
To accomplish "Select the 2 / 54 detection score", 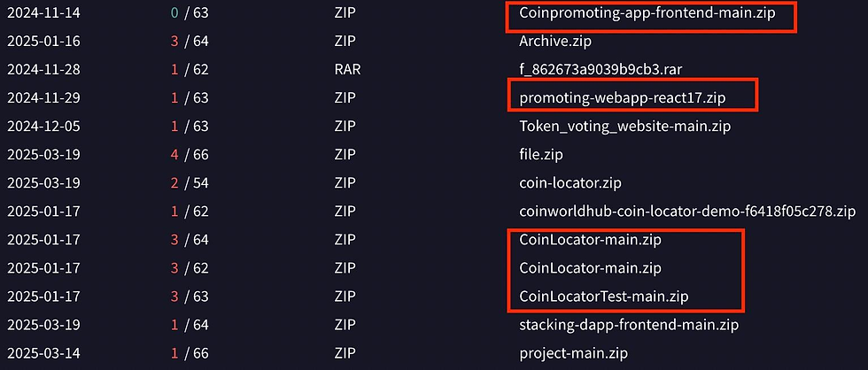I will (190, 182).
